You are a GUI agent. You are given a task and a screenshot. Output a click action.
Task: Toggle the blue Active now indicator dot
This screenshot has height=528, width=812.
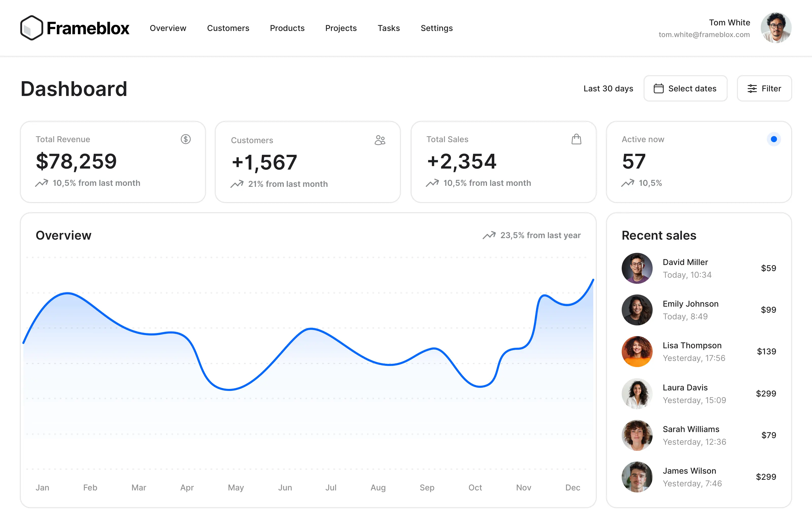pyautogui.click(x=774, y=139)
